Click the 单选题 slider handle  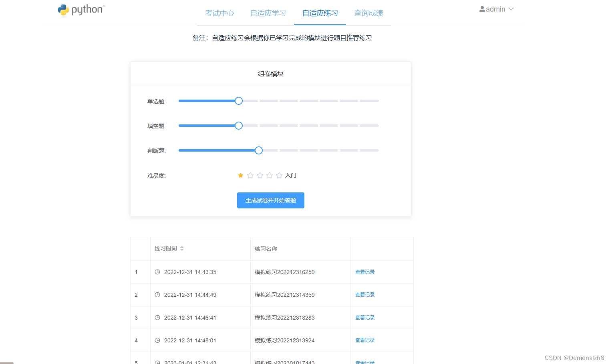coord(239,101)
